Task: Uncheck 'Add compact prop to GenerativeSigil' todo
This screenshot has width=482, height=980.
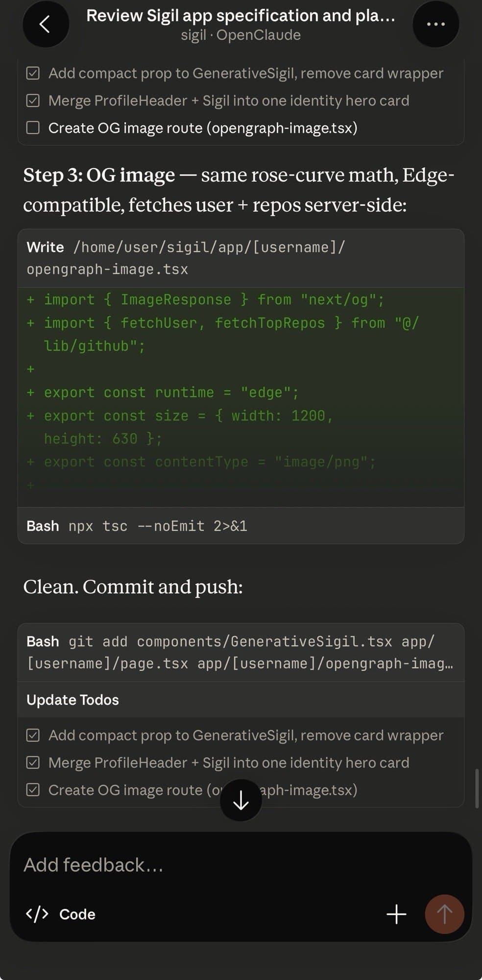Action: point(32,73)
